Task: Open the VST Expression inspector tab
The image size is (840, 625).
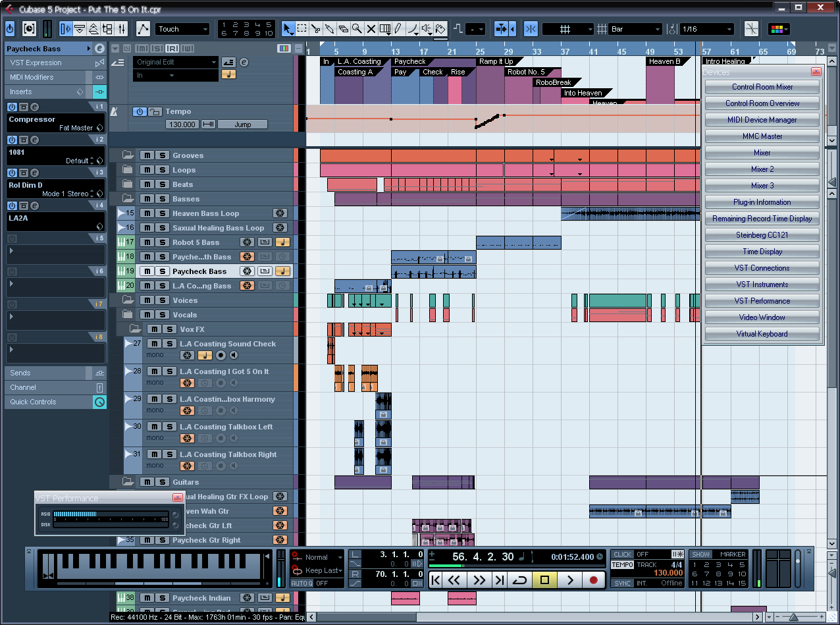Action: 55,63
